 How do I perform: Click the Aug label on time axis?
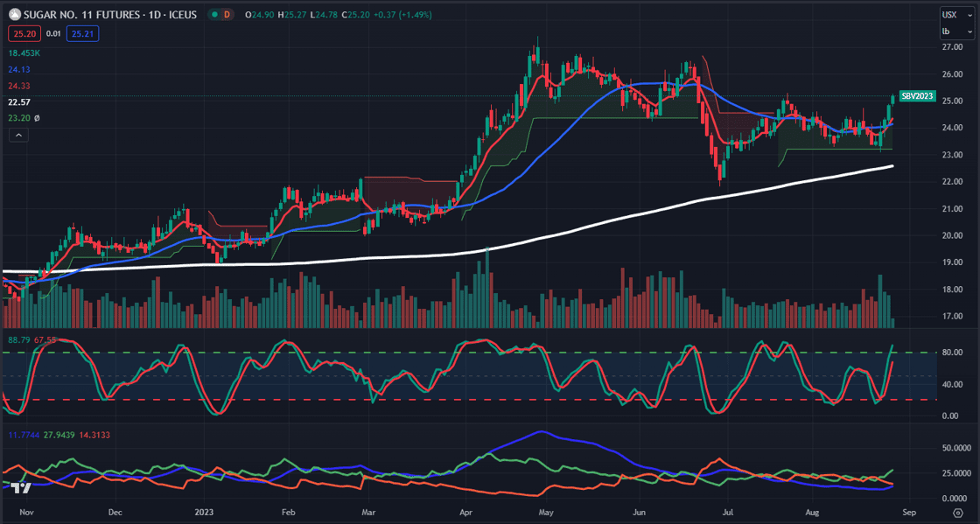(x=811, y=512)
